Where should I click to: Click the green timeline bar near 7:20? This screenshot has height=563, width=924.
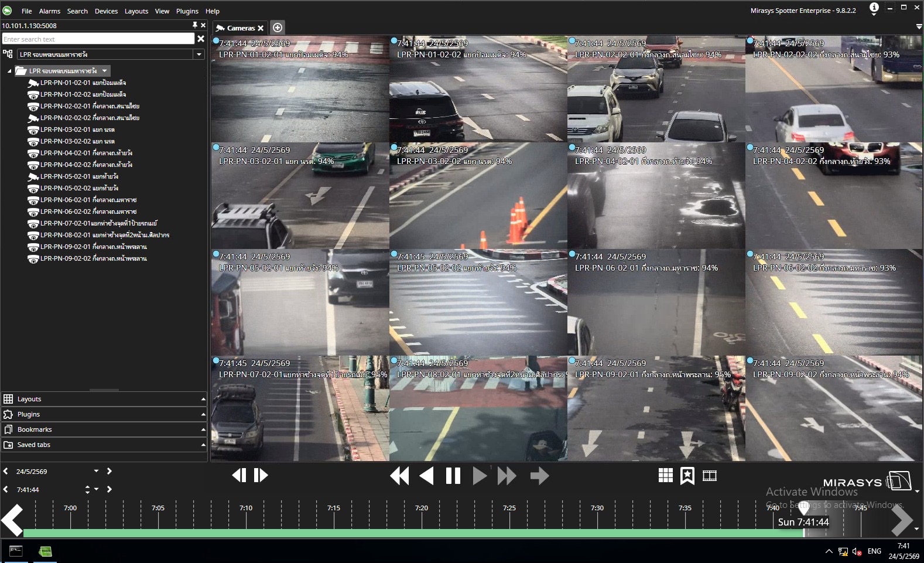coord(422,533)
